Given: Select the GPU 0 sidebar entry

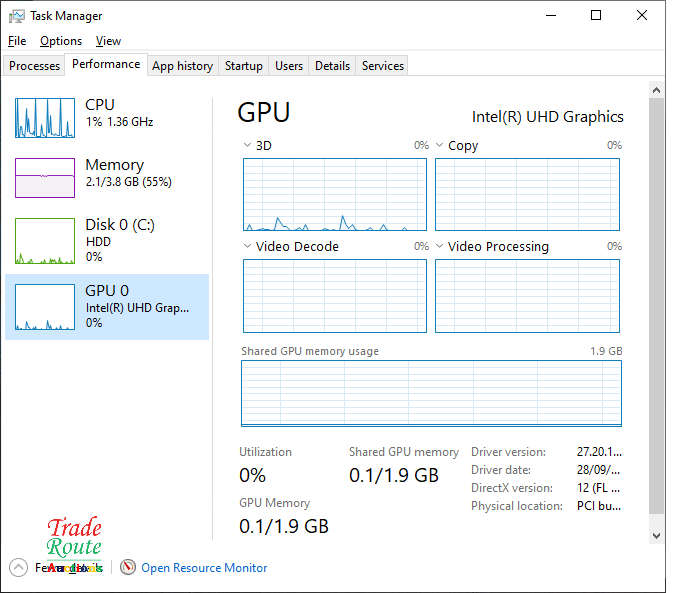Looking at the screenshot, I should click(x=107, y=306).
